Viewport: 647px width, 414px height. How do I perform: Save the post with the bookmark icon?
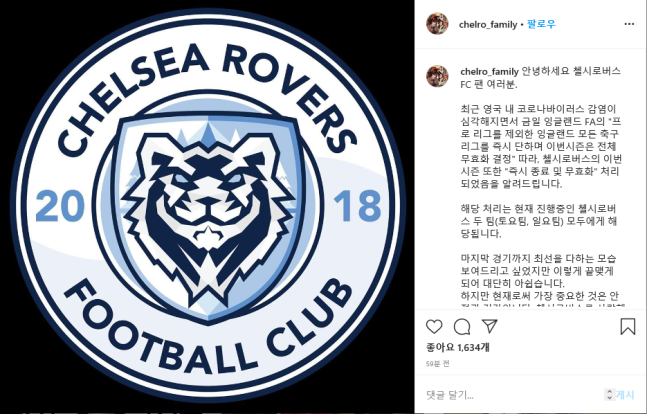628,326
